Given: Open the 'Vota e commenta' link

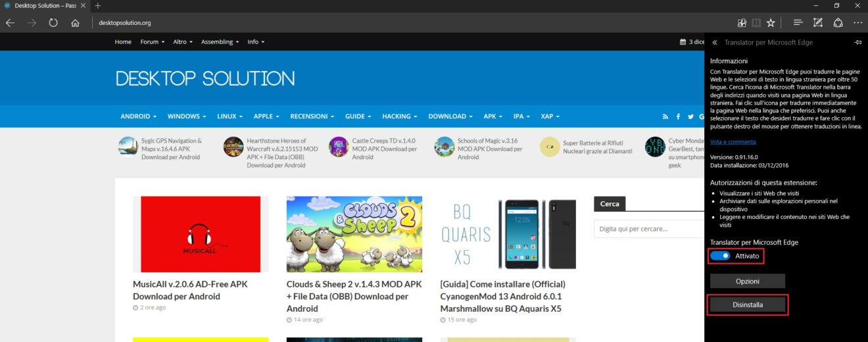Looking at the screenshot, I should click(733, 141).
